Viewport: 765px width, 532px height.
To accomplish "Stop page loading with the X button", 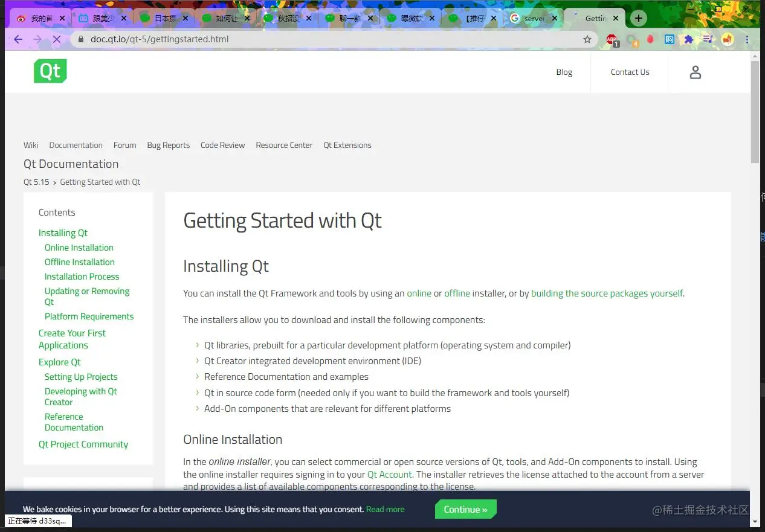I will [57, 39].
